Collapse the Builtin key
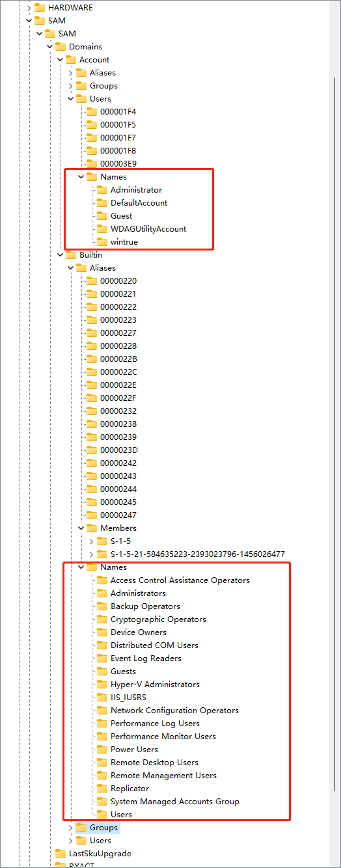The width and height of the screenshot is (341, 868). (60, 255)
